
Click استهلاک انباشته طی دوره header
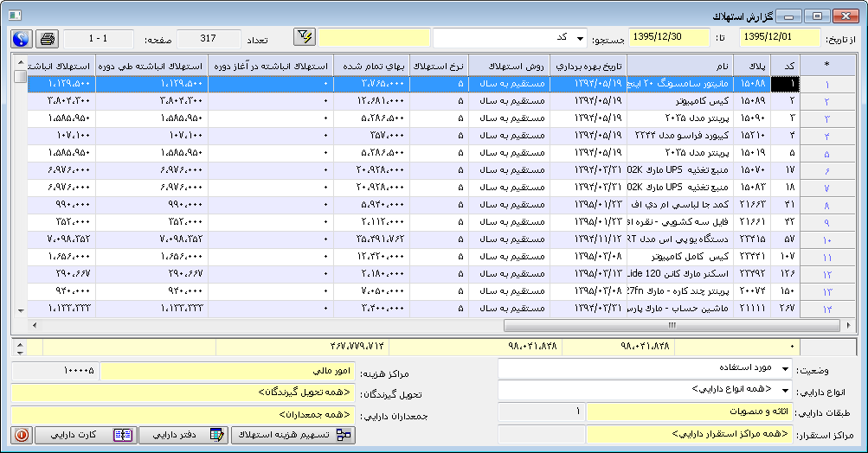(151, 66)
